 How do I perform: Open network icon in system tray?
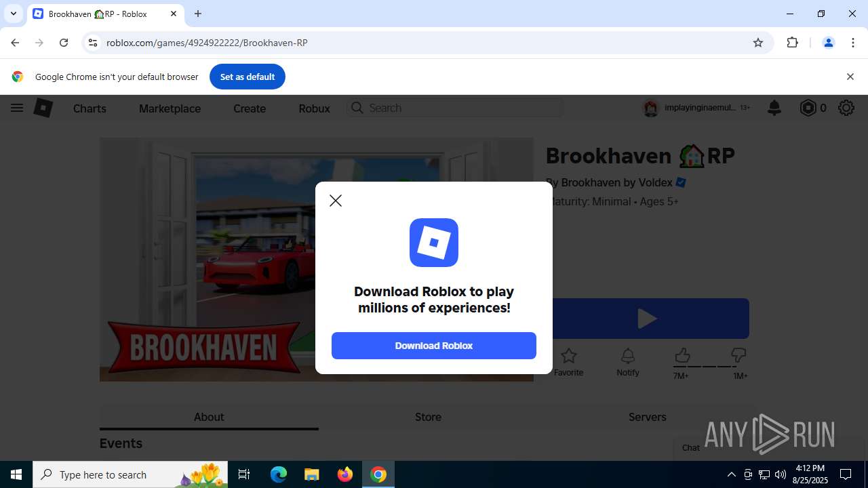(764, 474)
